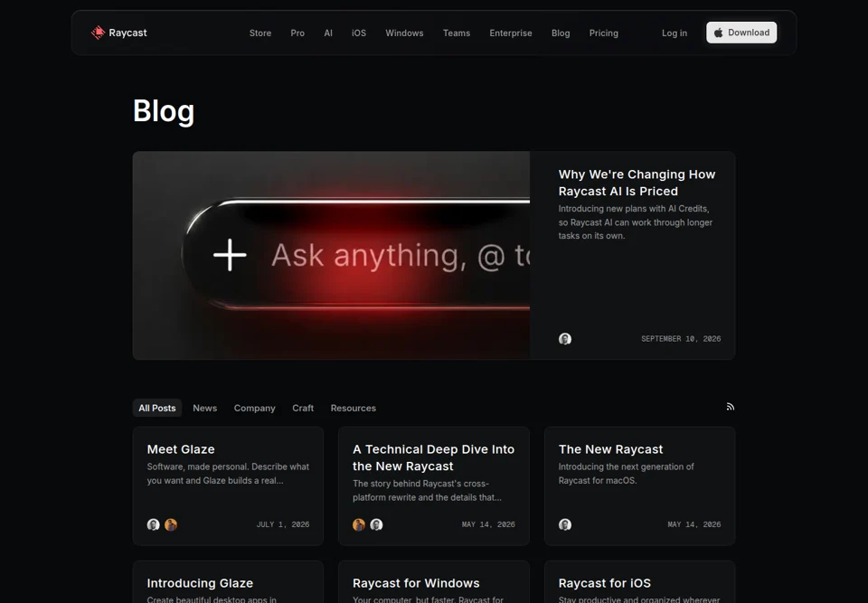Open the Raycast for iOS post
The image size is (868, 603).
click(x=605, y=583)
